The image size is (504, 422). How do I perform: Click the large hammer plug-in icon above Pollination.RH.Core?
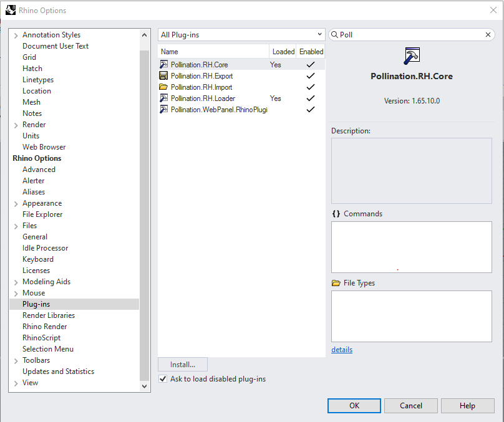(x=412, y=56)
